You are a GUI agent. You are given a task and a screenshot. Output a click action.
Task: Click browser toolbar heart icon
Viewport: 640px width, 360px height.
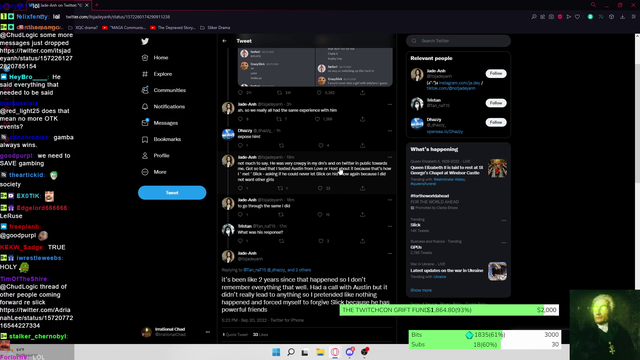click(x=577, y=17)
